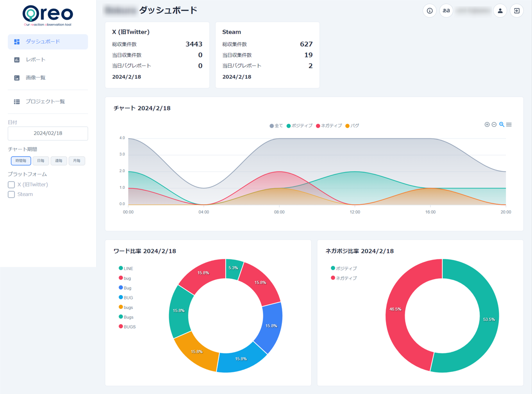532x394 pixels.
Task: Check the Steam platform checkbox
Action: [12, 195]
